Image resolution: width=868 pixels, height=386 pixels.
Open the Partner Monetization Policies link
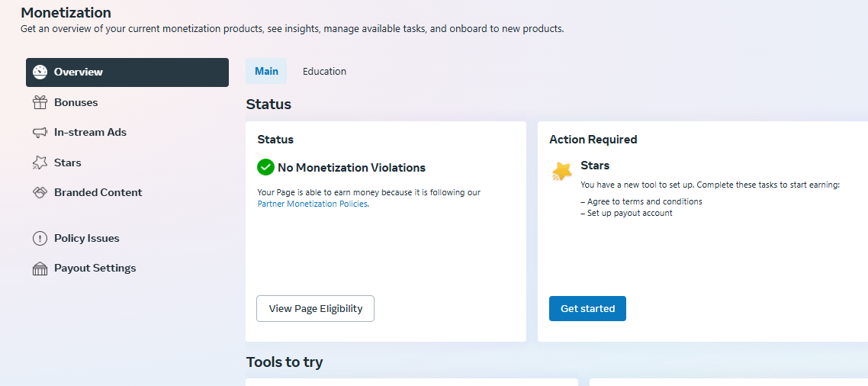[312, 204]
